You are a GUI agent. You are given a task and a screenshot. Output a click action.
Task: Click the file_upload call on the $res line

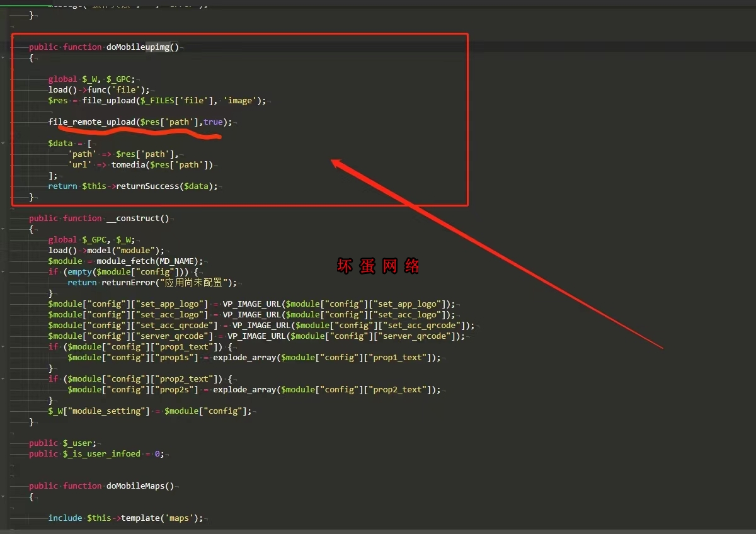174,100
